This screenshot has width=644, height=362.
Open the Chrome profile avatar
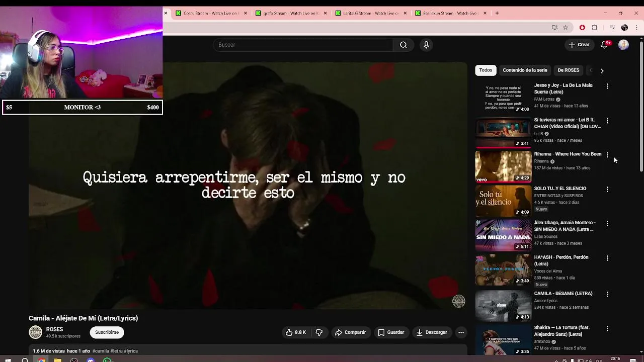point(624,27)
